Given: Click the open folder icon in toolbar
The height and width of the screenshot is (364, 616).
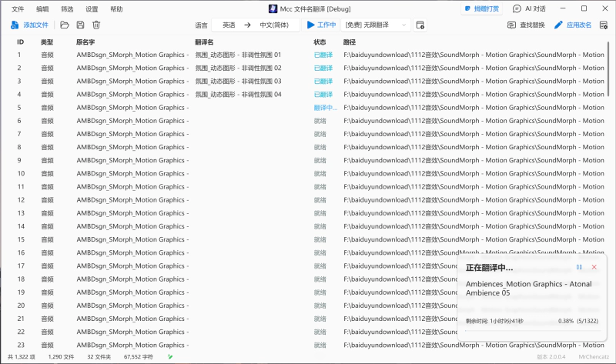Looking at the screenshot, I should coord(65,25).
